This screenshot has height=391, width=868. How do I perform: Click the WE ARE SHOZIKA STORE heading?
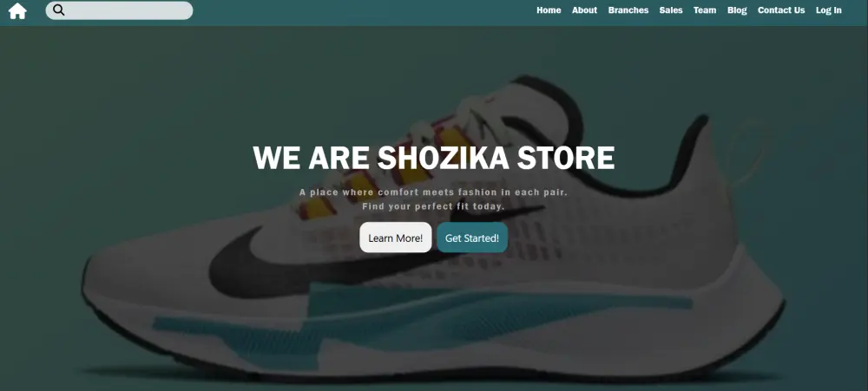pyautogui.click(x=433, y=158)
